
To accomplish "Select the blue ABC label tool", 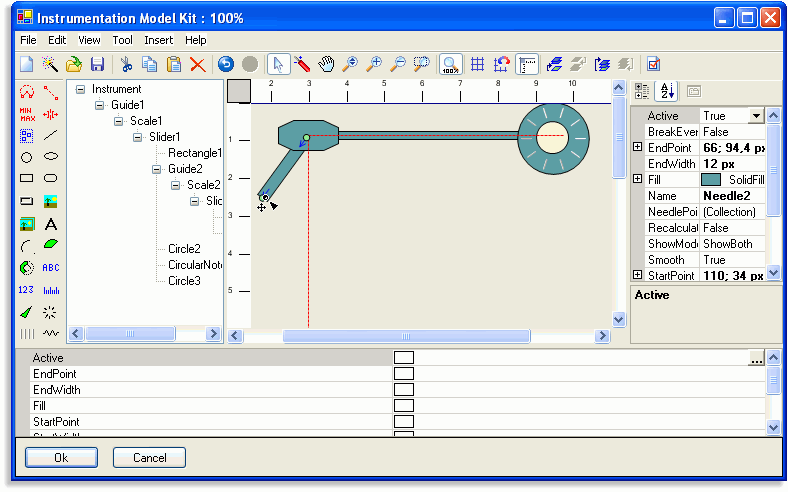I will (x=51, y=268).
